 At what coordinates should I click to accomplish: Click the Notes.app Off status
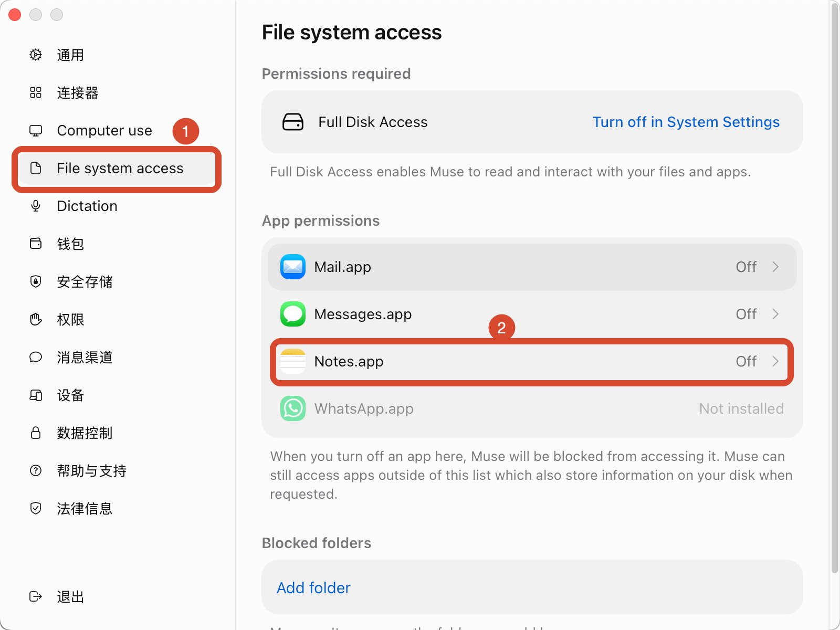(x=746, y=361)
